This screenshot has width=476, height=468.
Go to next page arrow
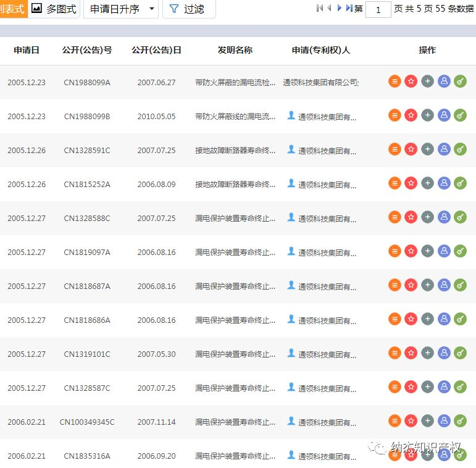340,8
